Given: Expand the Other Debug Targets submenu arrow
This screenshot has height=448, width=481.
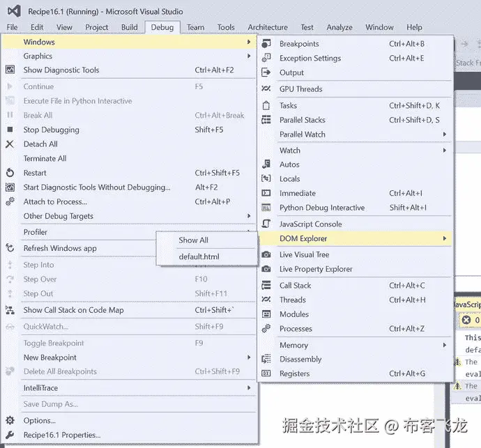Looking at the screenshot, I should tap(249, 216).
